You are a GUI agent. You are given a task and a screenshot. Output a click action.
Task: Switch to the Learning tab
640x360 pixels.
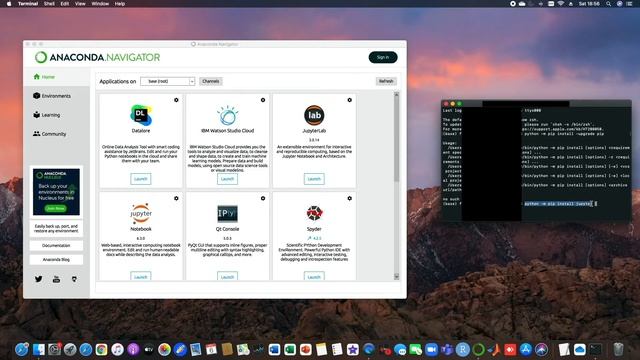click(x=57, y=115)
